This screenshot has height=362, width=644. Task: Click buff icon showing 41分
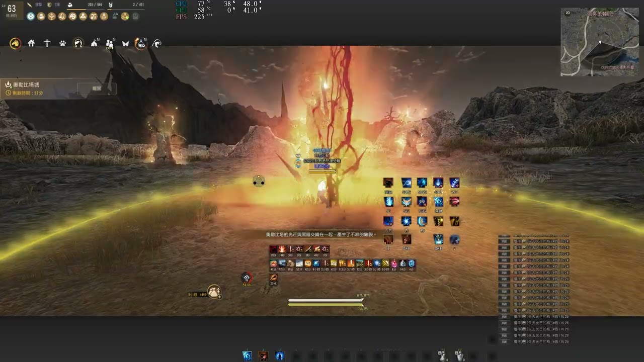pyautogui.click(x=273, y=263)
